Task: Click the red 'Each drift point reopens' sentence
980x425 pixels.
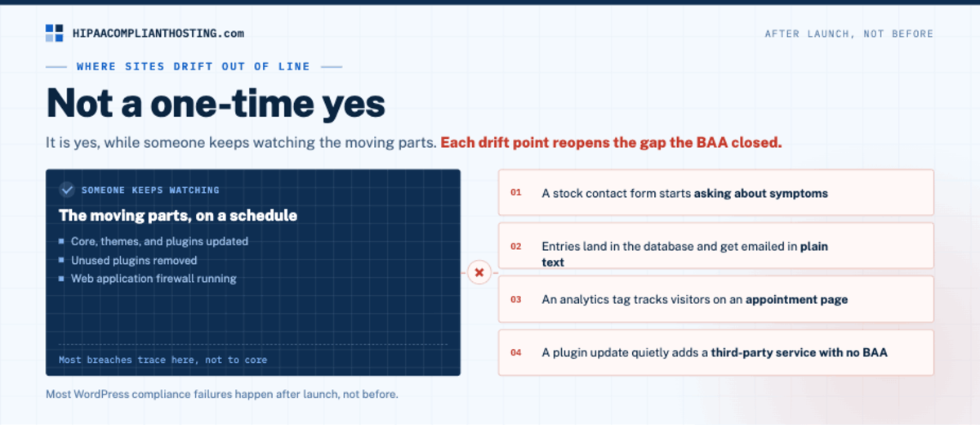Action: 611,142
